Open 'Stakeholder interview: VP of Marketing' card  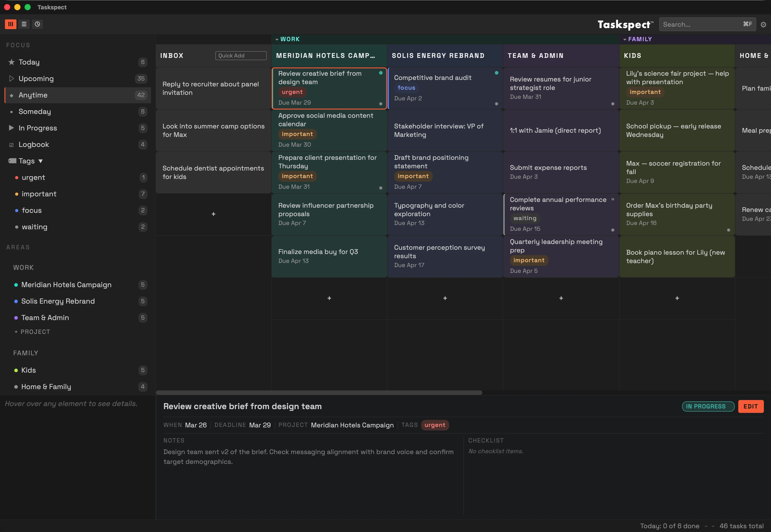445,130
